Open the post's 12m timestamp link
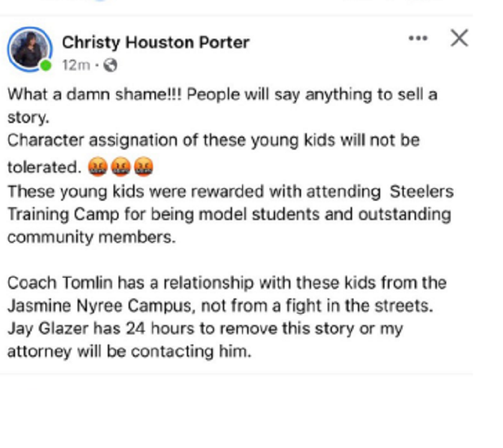The height and width of the screenshot is (448, 503). [x=75, y=65]
